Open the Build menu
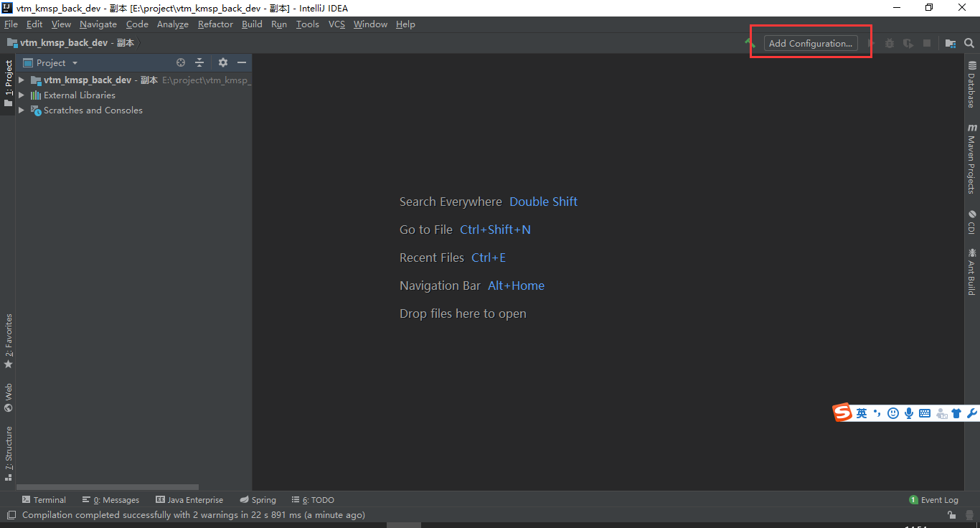 (x=252, y=24)
